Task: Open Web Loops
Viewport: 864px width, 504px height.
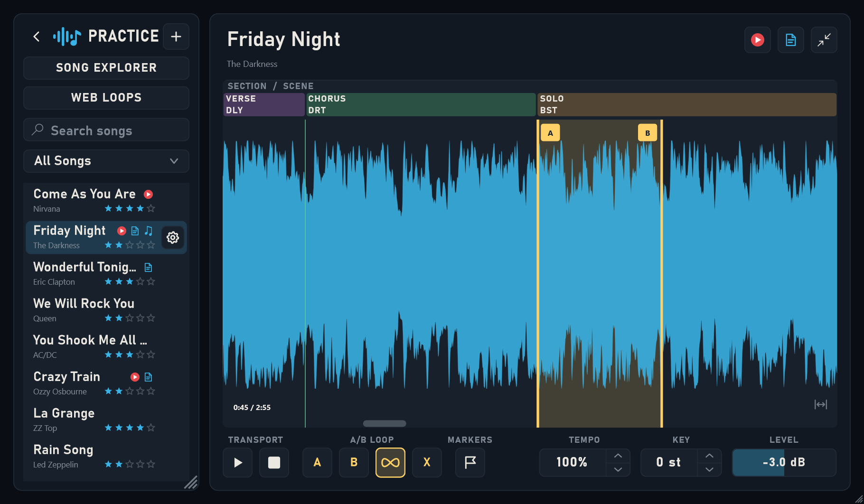Action: (106, 98)
